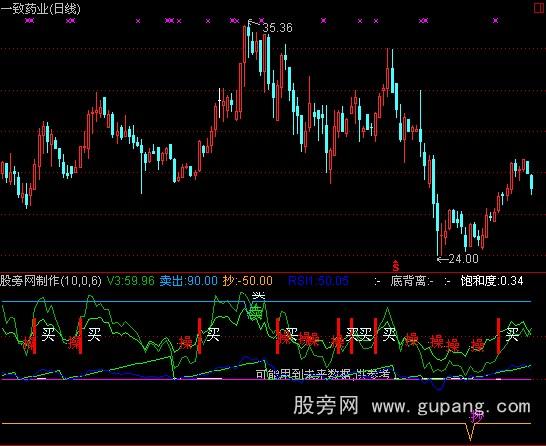Click the magenta 抄 signal marker near the bottom
Viewport: 546px width, 446px height.
pyautogui.click(x=477, y=416)
